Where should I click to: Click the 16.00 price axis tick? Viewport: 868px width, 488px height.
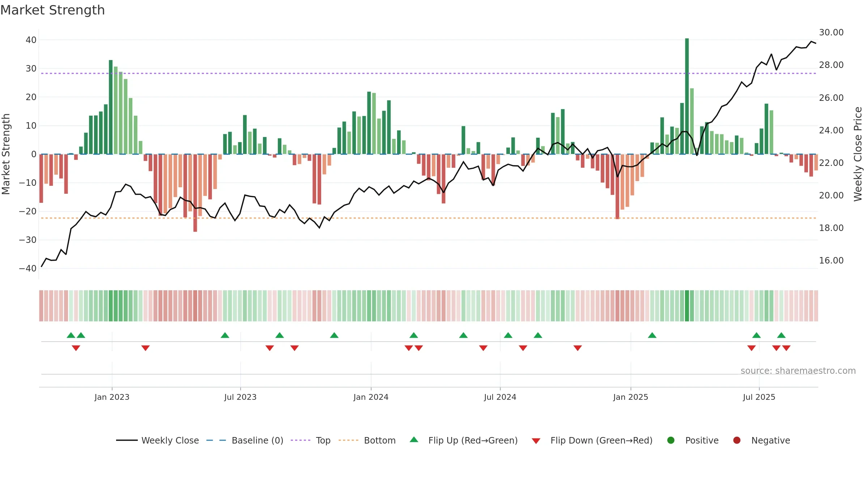tap(831, 260)
